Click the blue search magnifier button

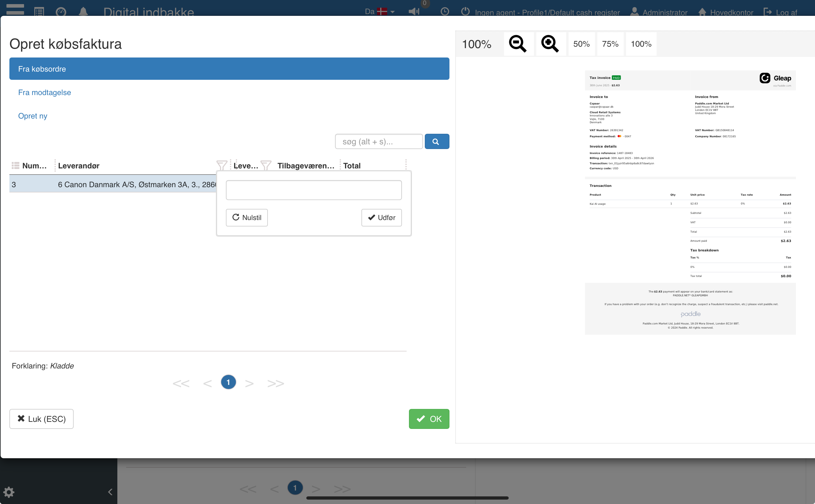pos(437,142)
